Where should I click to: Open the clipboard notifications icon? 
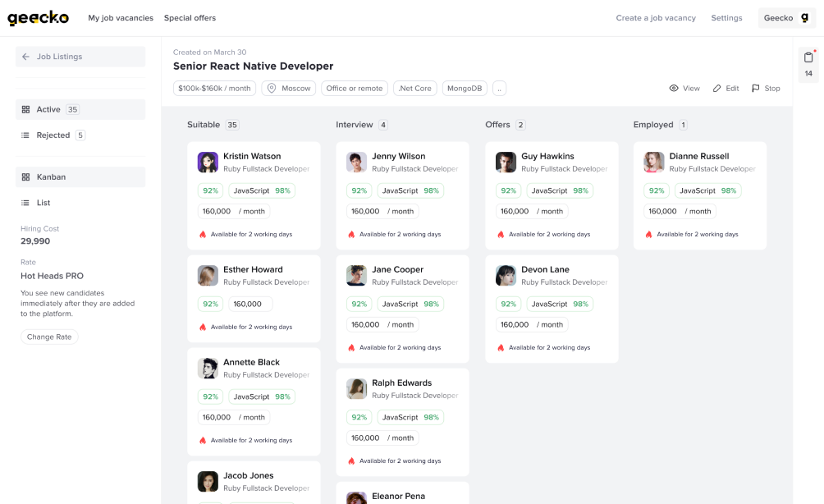click(808, 57)
